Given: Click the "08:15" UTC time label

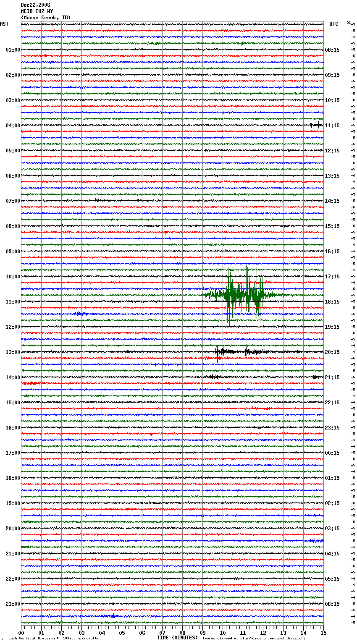Looking at the screenshot, I should click(332, 50).
